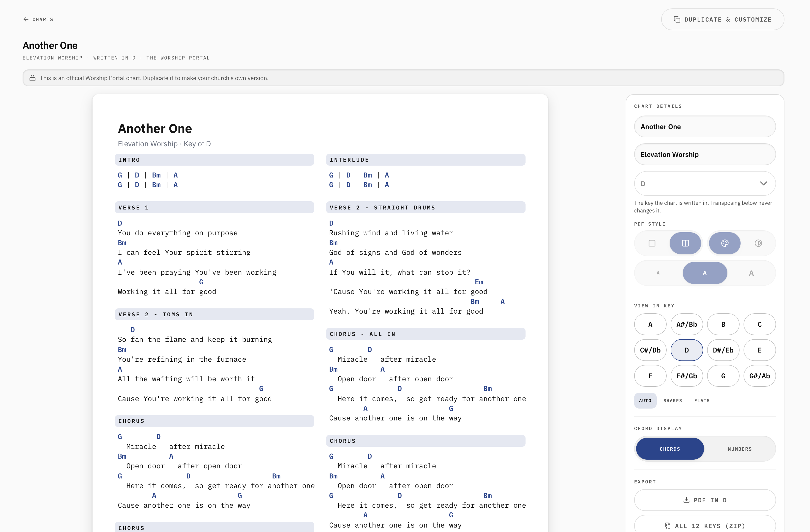Pick the medium font size A

pyautogui.click(x=705, y=273)
